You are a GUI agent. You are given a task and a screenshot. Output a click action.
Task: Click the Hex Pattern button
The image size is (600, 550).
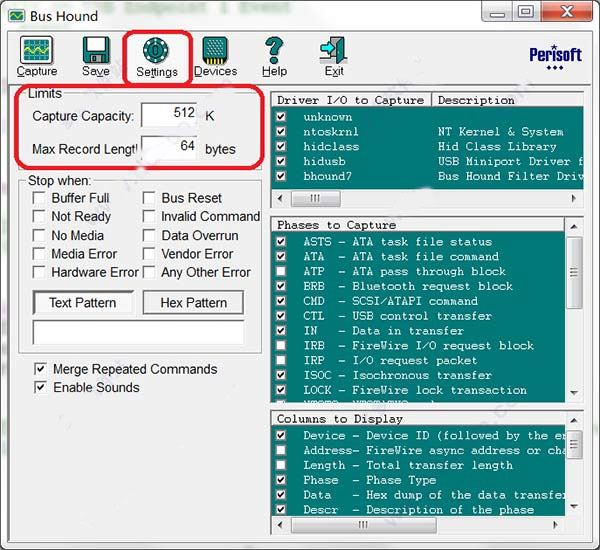(193, 302)
